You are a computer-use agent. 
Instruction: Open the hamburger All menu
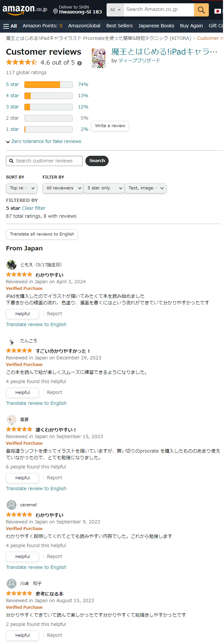click(x=10, y=25)
